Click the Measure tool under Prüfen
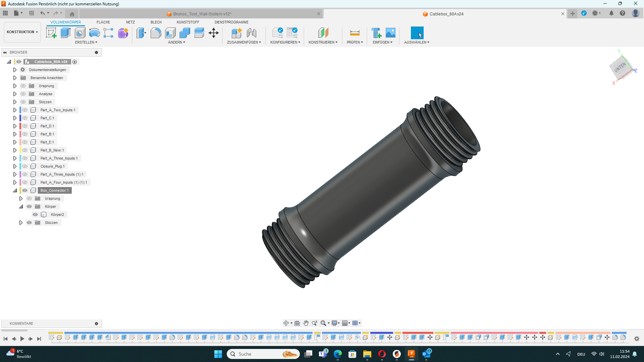The width and height of the screenshot is (644, 362). tap(355, 33)
